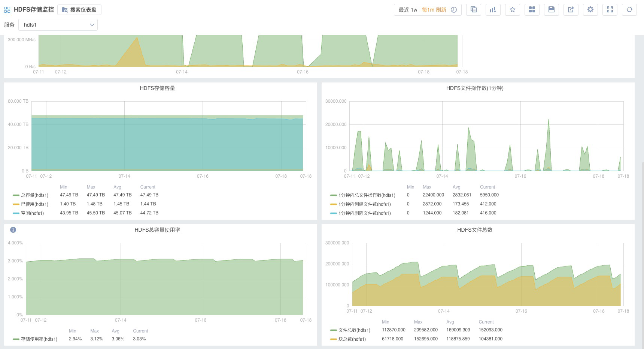The height and width of the screenshot is (349, 644).
Task: Open dashboard settings gear
Action: [x=590, y=10]
